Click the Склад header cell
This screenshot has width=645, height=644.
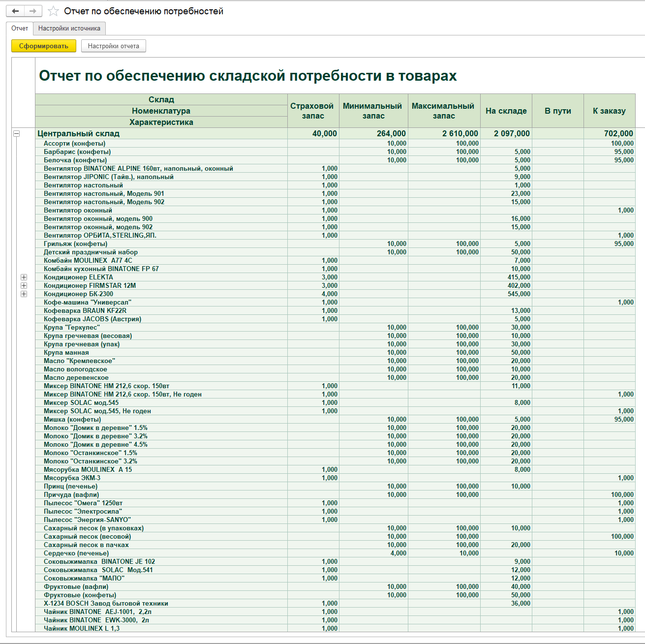tap(161, 99)
